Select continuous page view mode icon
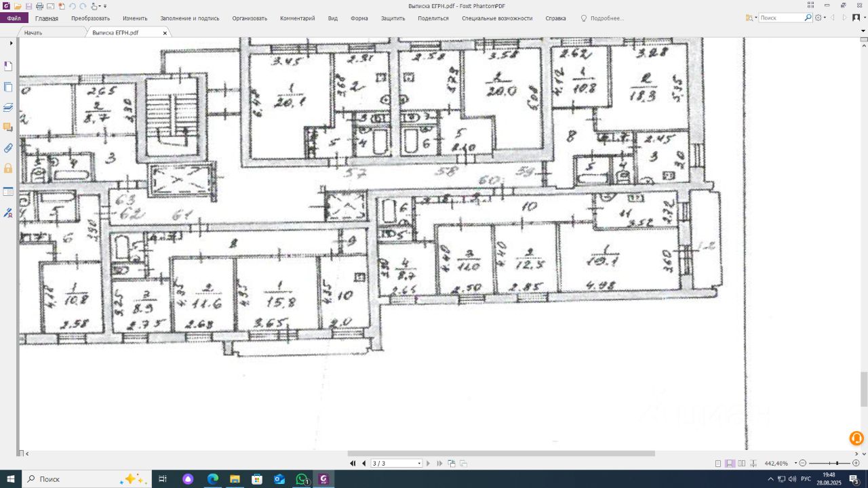Viewport: 868px width, 488px height. (x=730, y=464)
